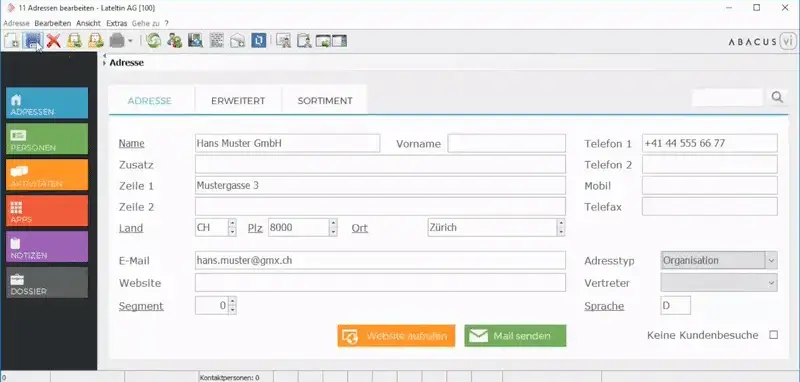Click the second yellow stamp toolbar icon

[95, 41]
